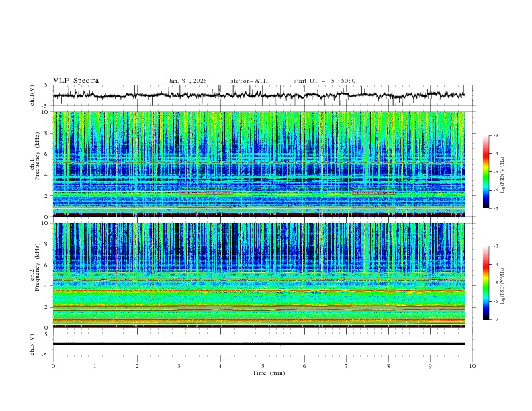The image size is (532, 411).
Task: Click the time axis tick label '5'
Action: tap(263, 366)
